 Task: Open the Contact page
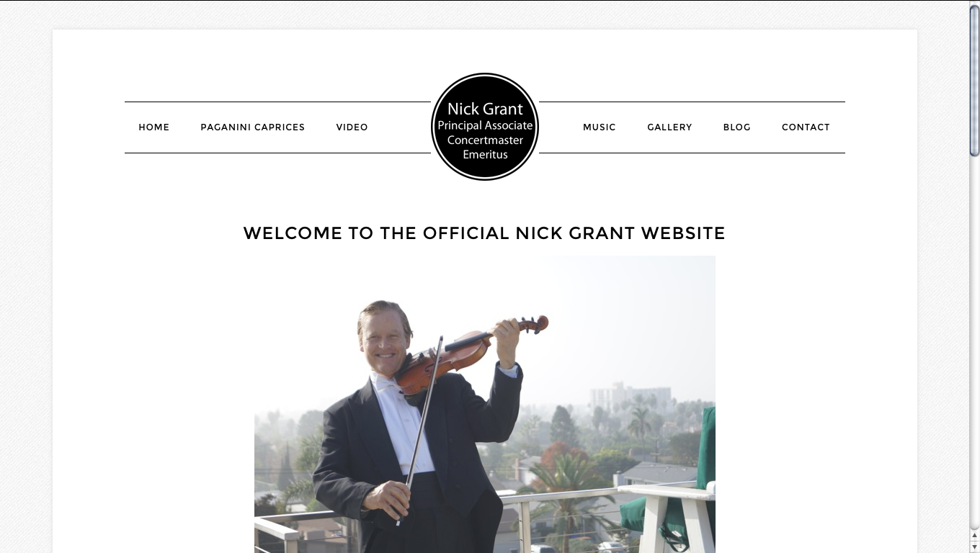806,127
